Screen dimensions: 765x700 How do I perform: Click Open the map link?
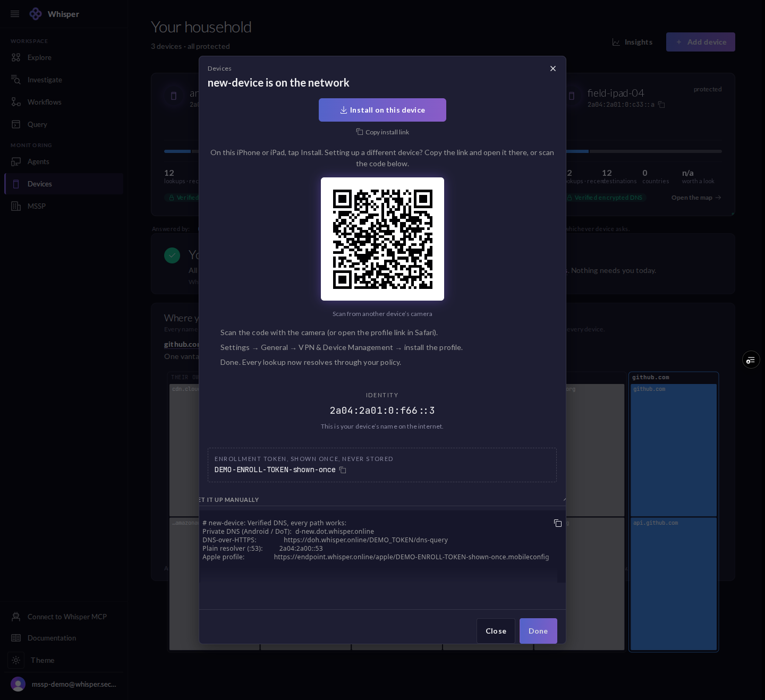[x=696, y=198]
